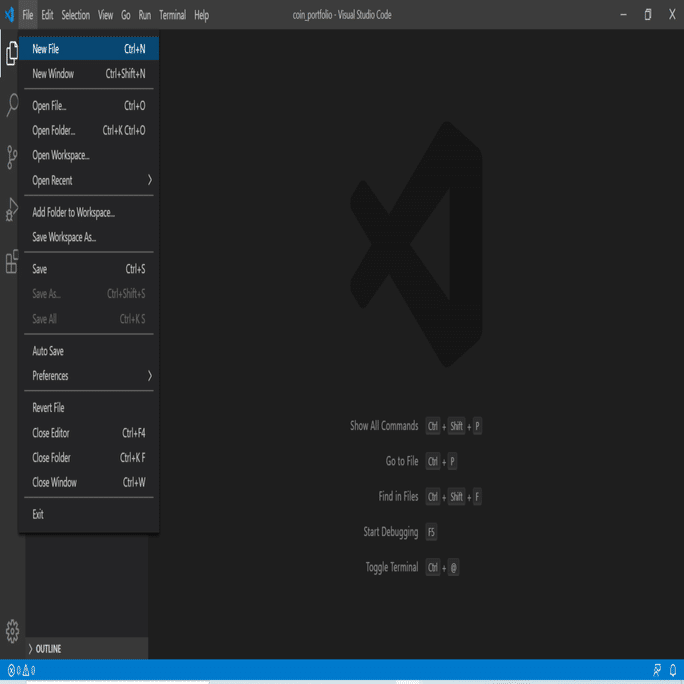Open the File menu
Image resolution: width=684 pixels, height=684 pixels.
click(x=28, y=15)
